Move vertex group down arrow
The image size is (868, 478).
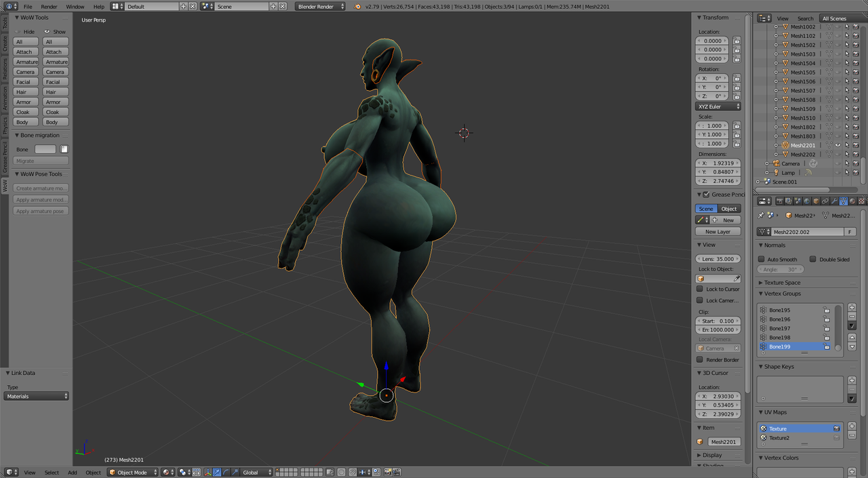pos(852,346)
